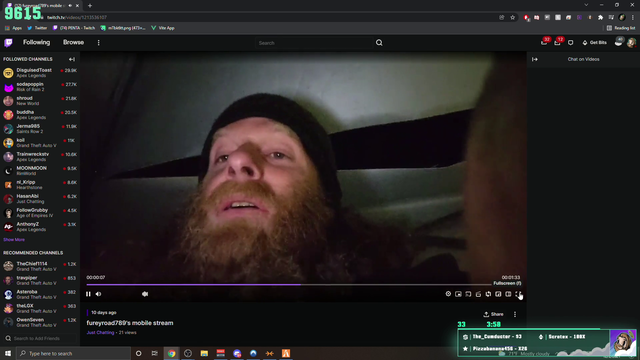640x360 pixels.
Task: Open shroud channel in sidebar
Action: pos(40,101)
